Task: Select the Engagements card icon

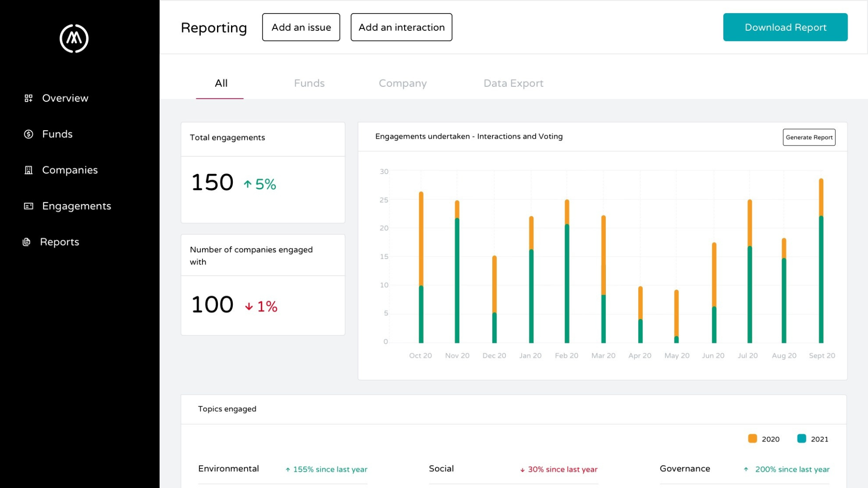Action: [x=28, y=206]
